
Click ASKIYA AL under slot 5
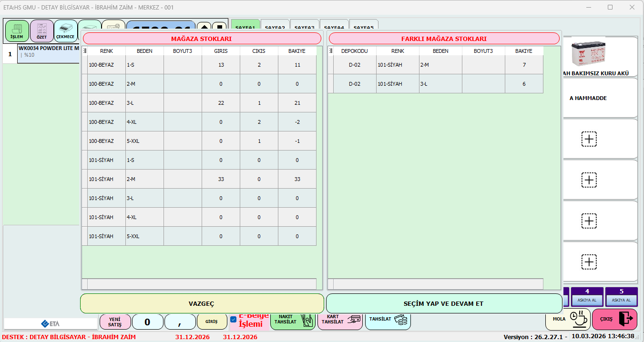(x=621, y=300)
